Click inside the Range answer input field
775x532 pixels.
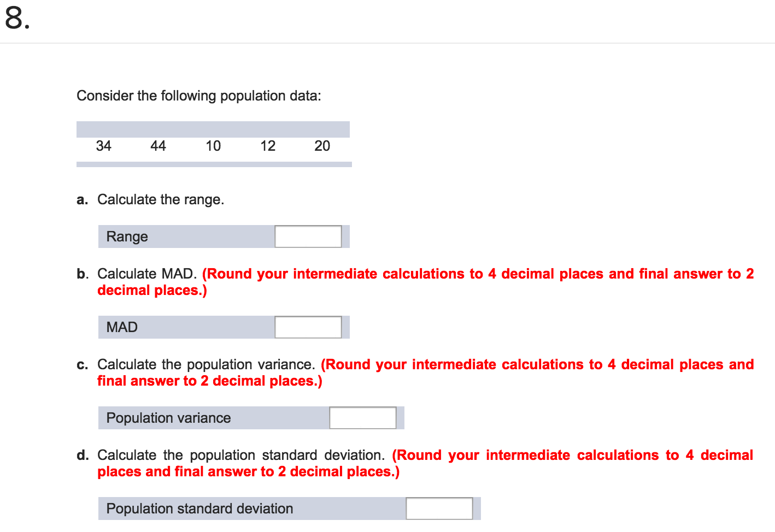[x=307, y=236]
